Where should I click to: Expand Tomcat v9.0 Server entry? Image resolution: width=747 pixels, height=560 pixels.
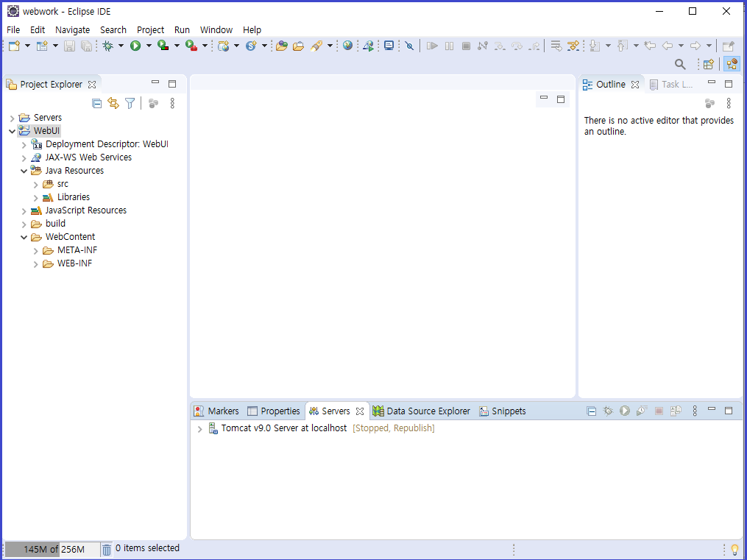199,429
